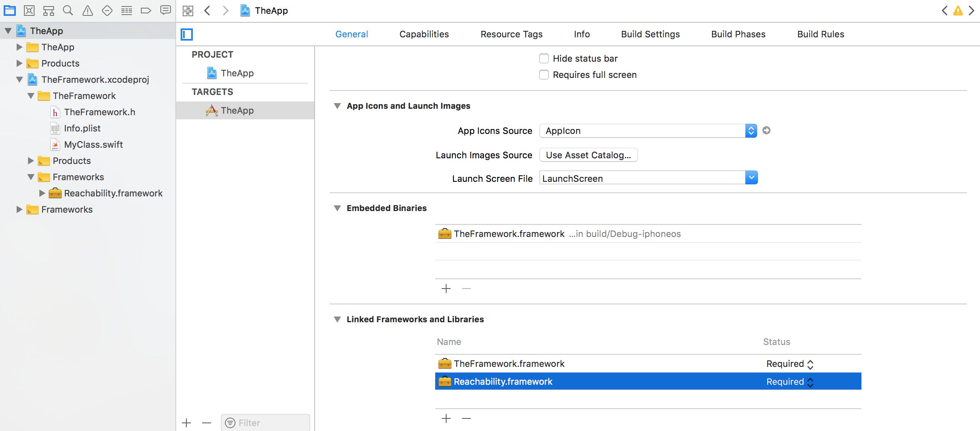The image size is (980, 431).
Task: Click the yellow warning icon at top right
Action: tap(958, 11)
